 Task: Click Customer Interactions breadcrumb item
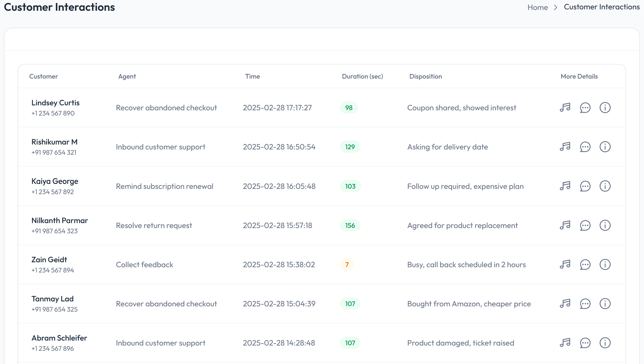click(602, 7)
